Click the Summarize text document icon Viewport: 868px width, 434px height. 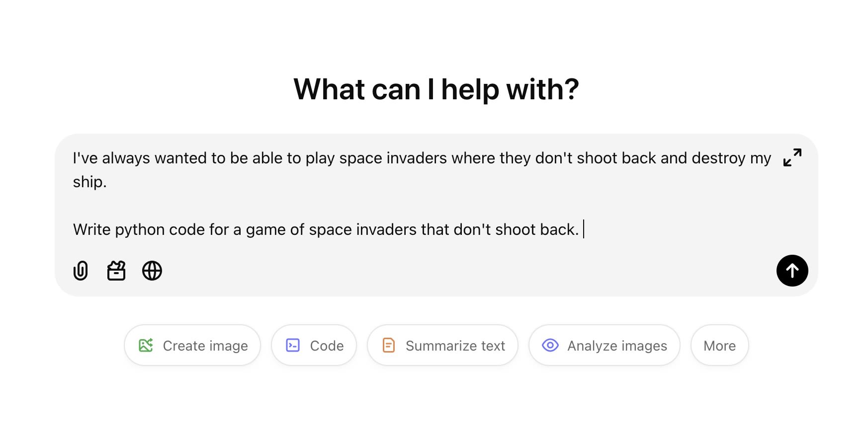pos(389,345)
